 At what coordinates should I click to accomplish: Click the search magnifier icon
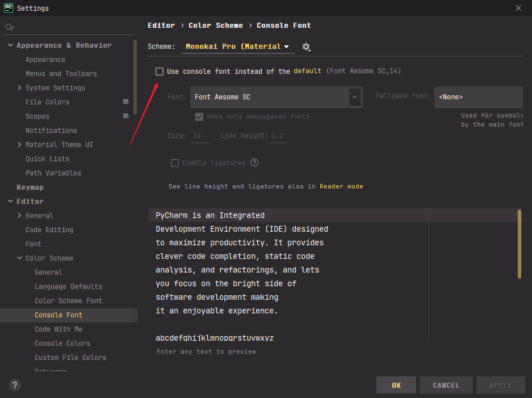[x=9, y=27]
